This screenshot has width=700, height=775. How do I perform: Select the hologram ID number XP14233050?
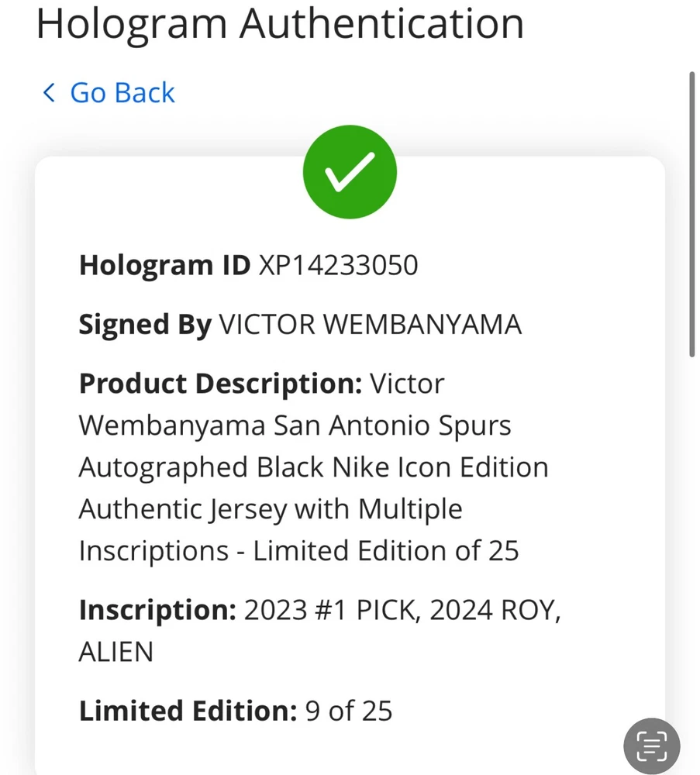pos(338,266)
